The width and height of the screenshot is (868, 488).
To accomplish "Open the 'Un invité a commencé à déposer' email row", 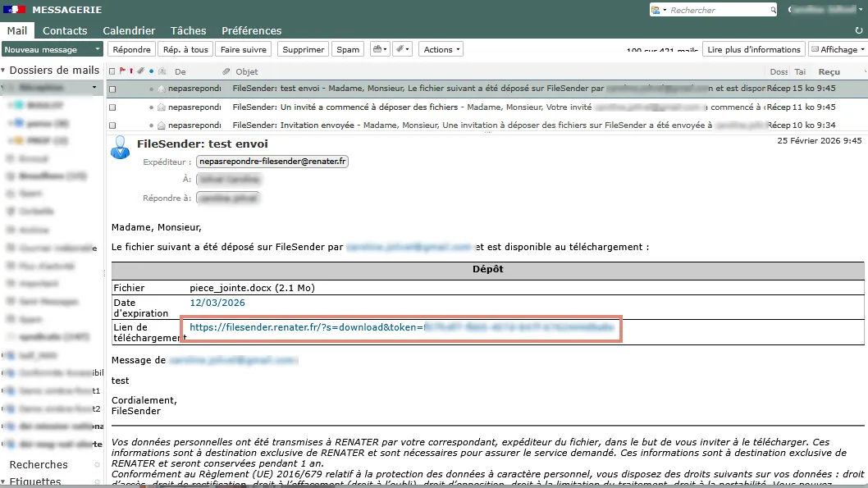I will (487, 107).
